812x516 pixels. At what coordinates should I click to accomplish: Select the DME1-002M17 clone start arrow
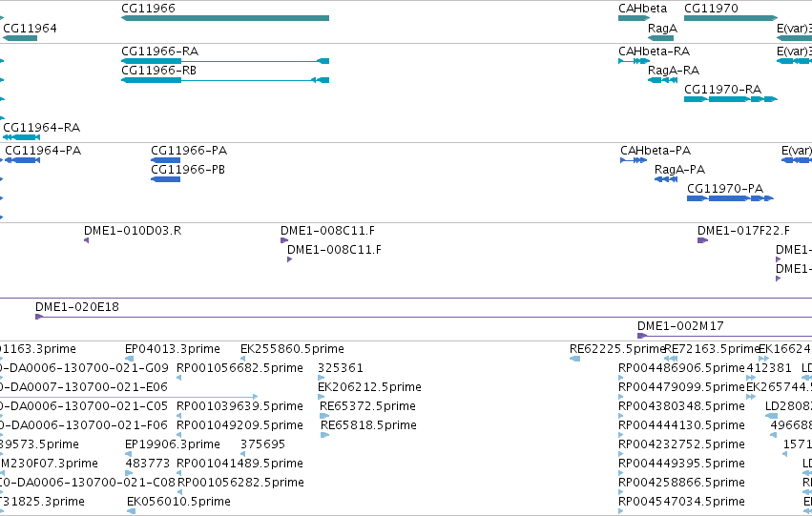pyautogui.click(x=642, y=336)
